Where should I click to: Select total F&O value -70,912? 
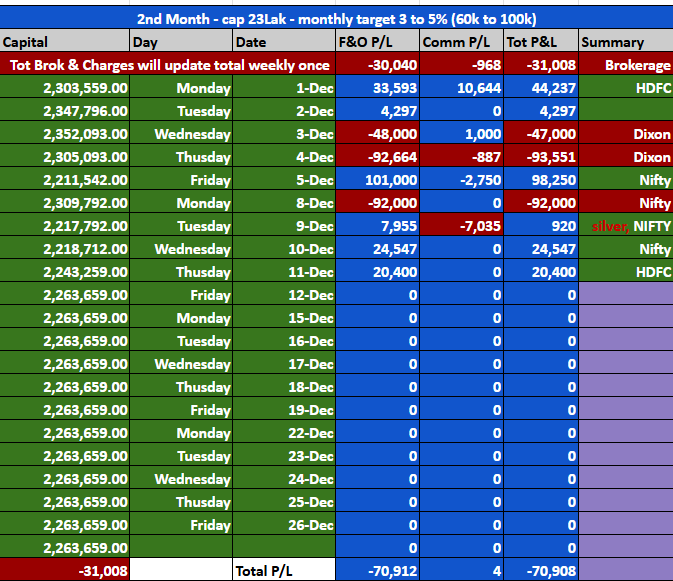click(x=377, y=570)
